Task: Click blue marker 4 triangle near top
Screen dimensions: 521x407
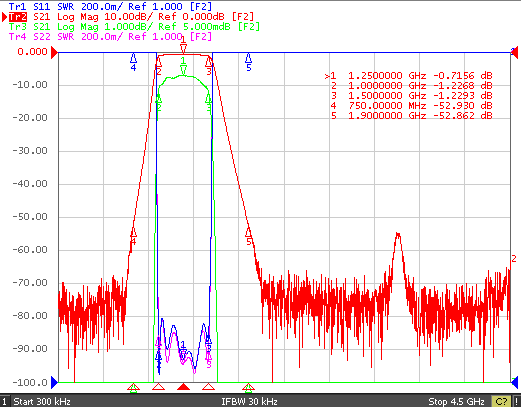Action: [133, 58]
